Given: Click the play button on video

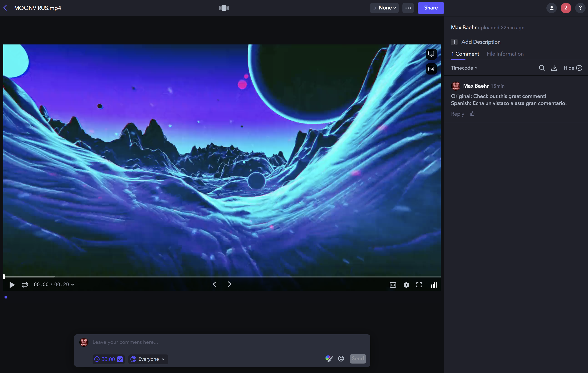Looking at the screenshot, I should click(12, 285).
